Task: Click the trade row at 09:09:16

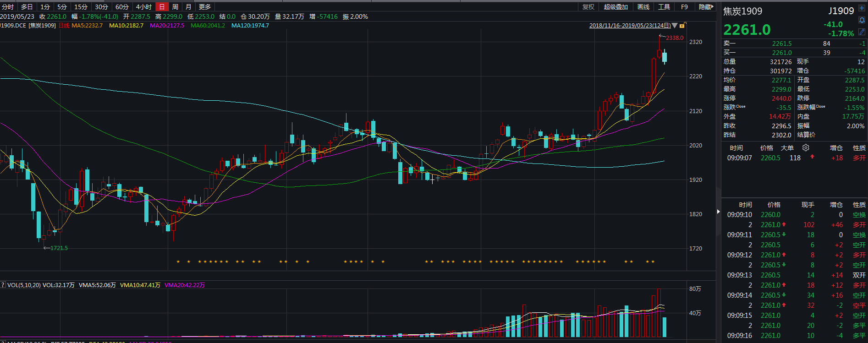Action: (x=795, y=336)
